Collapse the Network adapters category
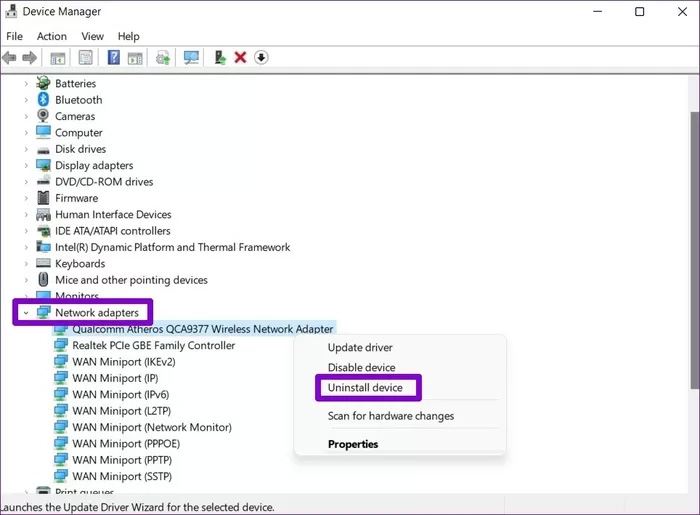 (26, 313)
